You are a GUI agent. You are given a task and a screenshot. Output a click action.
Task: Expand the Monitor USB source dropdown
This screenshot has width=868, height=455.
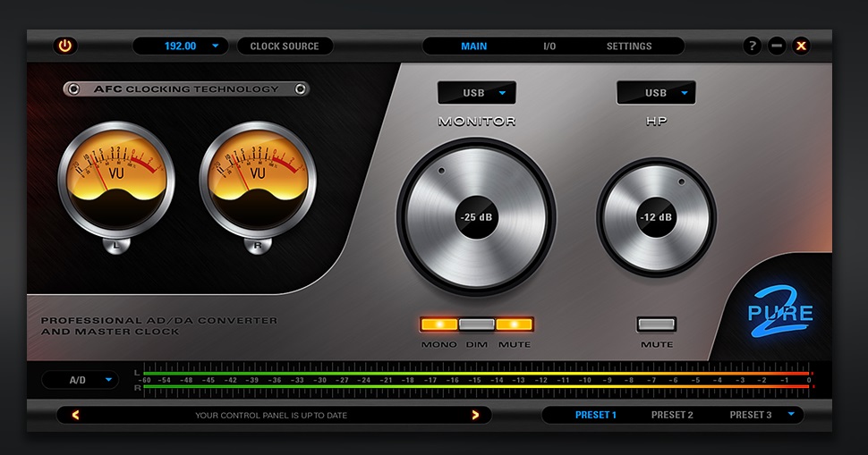coord(476,93)
